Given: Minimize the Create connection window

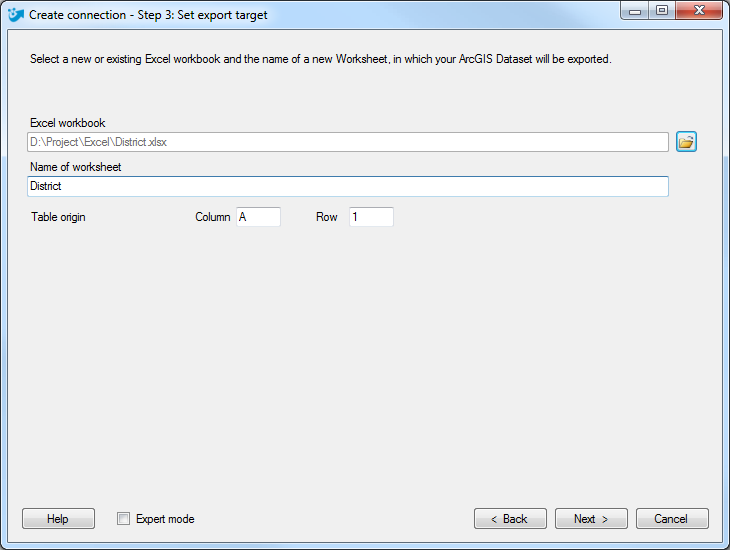Looking at the screenshot, I should 635,11.
